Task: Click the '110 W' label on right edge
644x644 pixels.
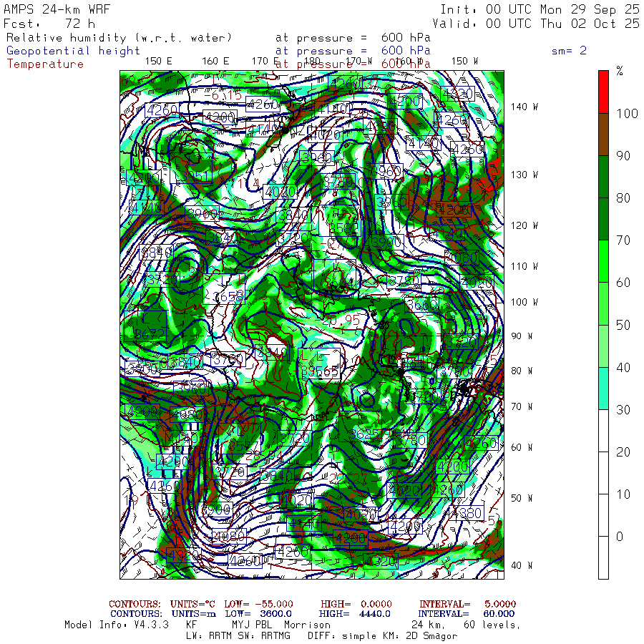Action: [x=525, y=267]
